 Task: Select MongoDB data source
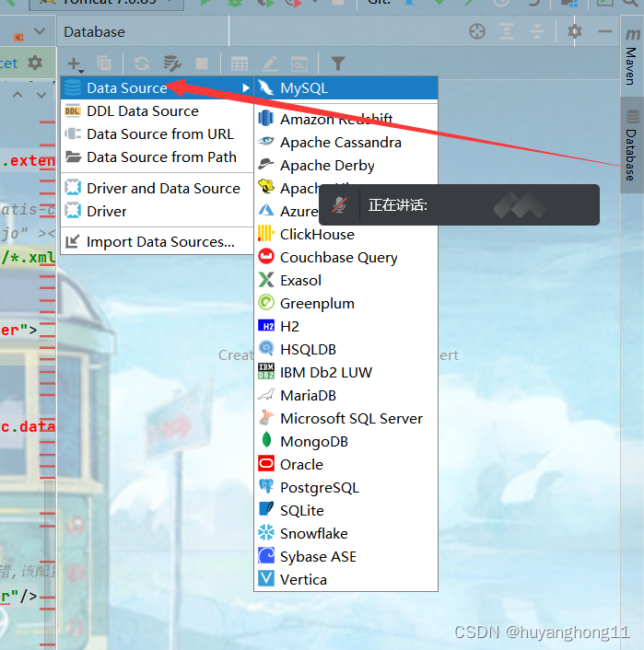(346, 442)
